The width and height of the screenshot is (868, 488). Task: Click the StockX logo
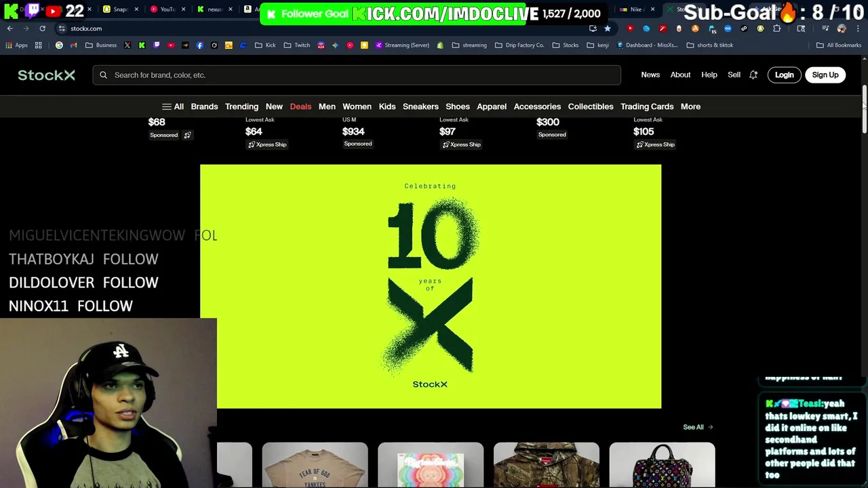click(x=46, y=75)
